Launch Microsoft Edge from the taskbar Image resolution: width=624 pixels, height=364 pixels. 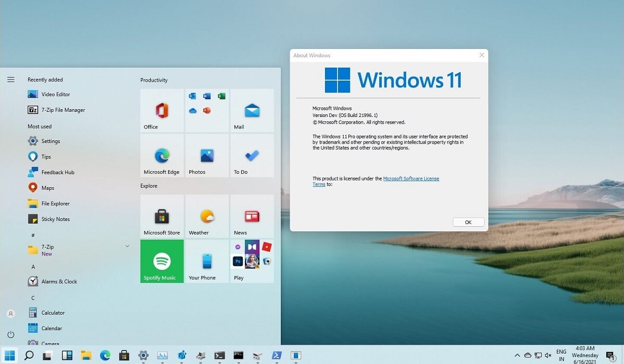click(x=105, y=356)
